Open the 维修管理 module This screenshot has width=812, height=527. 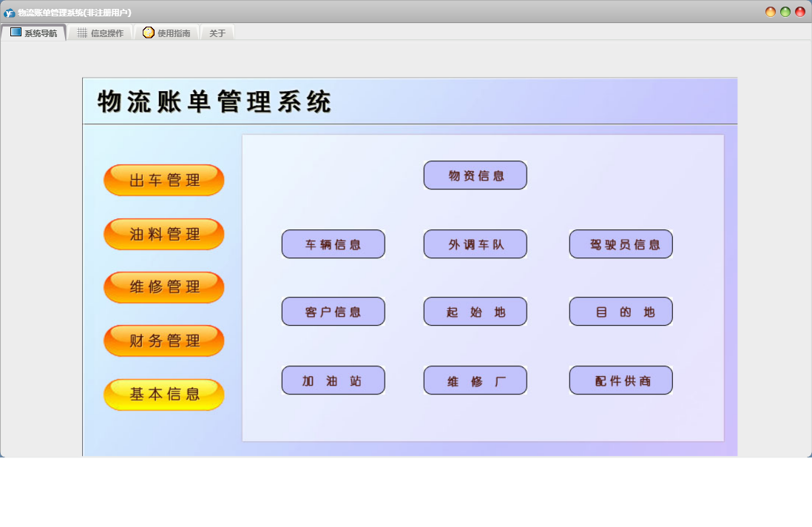click(x=164, y=286)
